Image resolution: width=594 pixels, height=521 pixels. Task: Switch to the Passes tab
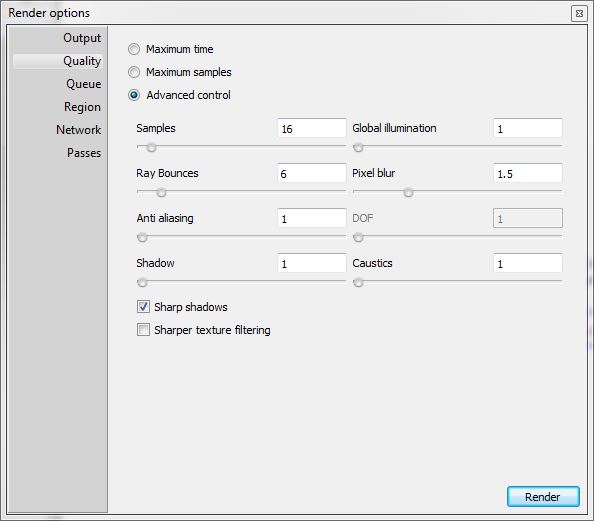point(84,153)
